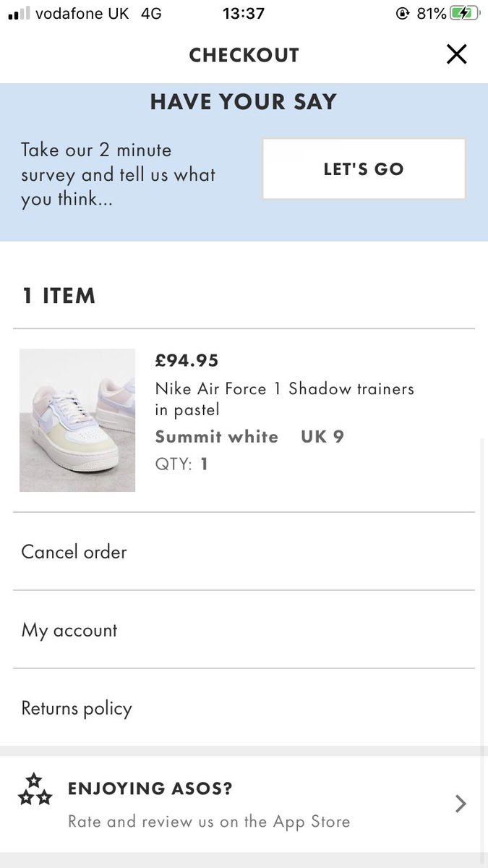Tap the battery status icon
Screen dimensions: 488x868
pos(464,13)
